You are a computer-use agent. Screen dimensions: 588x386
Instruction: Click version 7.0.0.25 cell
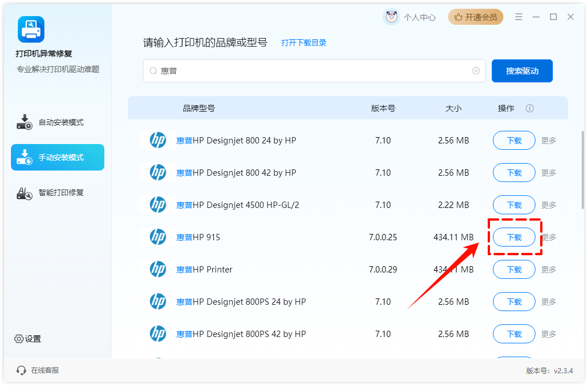coord(383,237)
